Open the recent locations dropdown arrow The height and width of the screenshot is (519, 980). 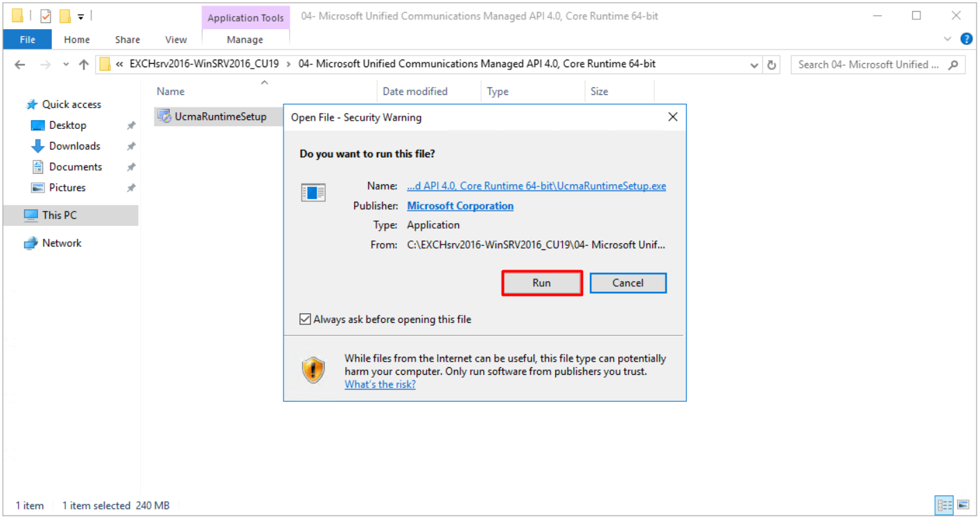[66, 64]
